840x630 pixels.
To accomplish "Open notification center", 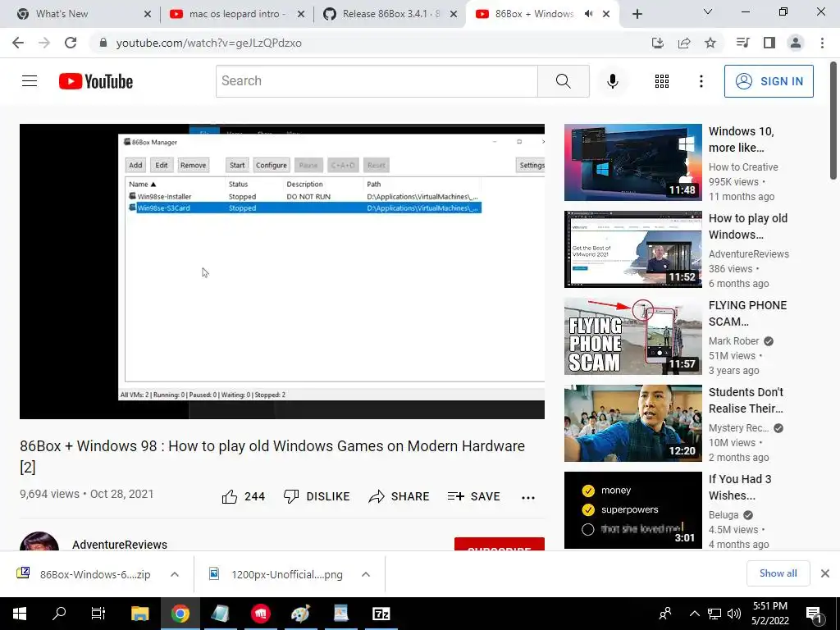I will (813, 614).
